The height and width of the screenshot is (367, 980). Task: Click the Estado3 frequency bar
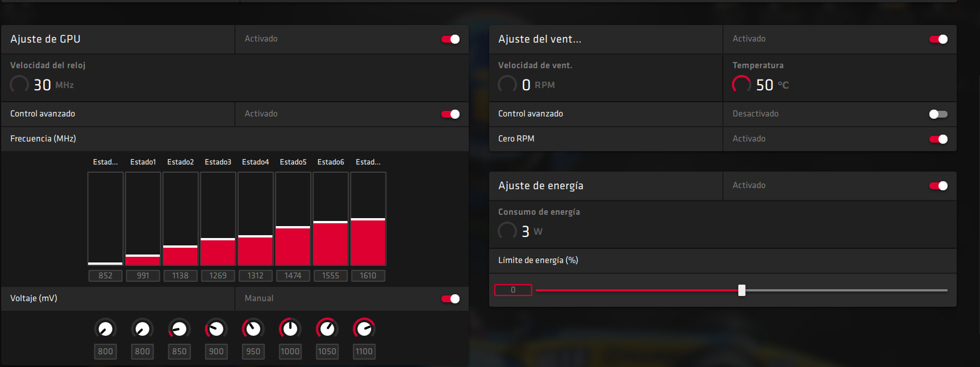click(218, 219)
